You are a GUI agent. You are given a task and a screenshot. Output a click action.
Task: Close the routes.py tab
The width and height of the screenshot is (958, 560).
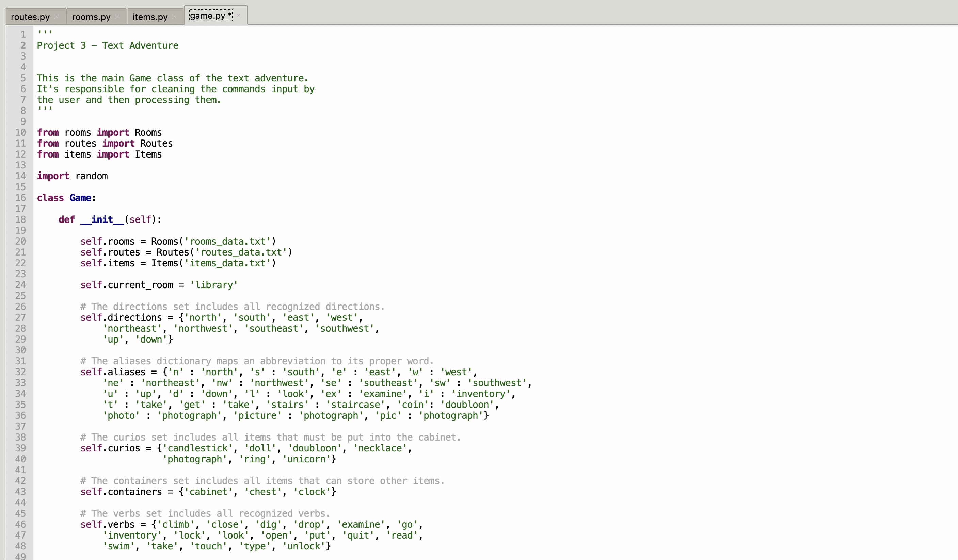point(56,16)
